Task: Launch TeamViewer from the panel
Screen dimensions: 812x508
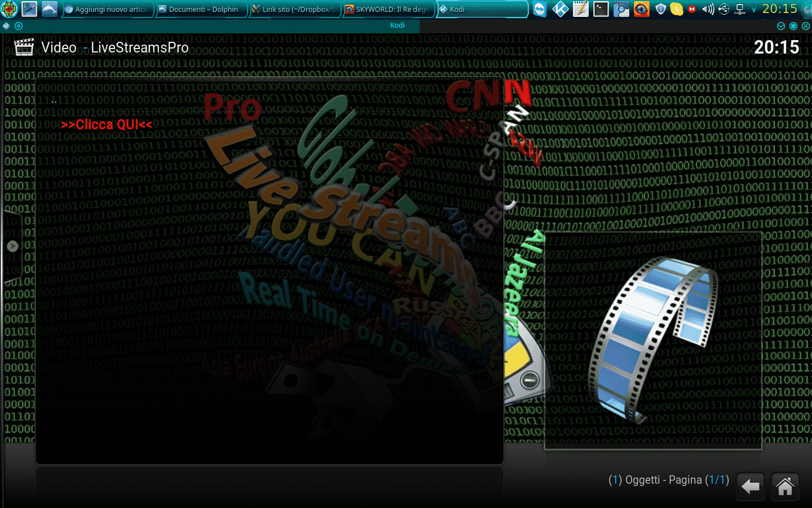Action: coord(540,9)
